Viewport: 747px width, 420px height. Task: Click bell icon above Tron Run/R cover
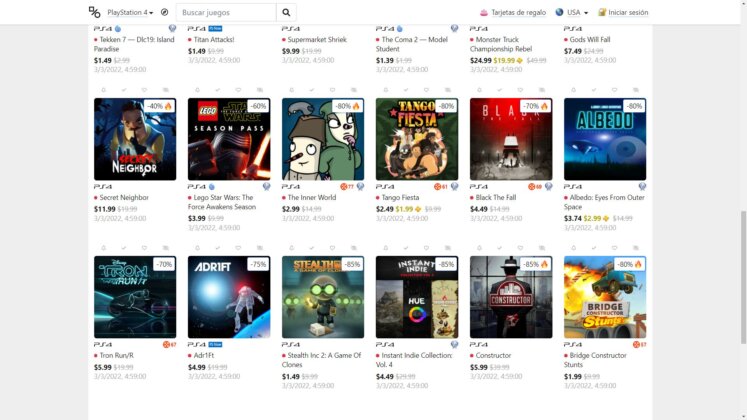tap(103, 248)
